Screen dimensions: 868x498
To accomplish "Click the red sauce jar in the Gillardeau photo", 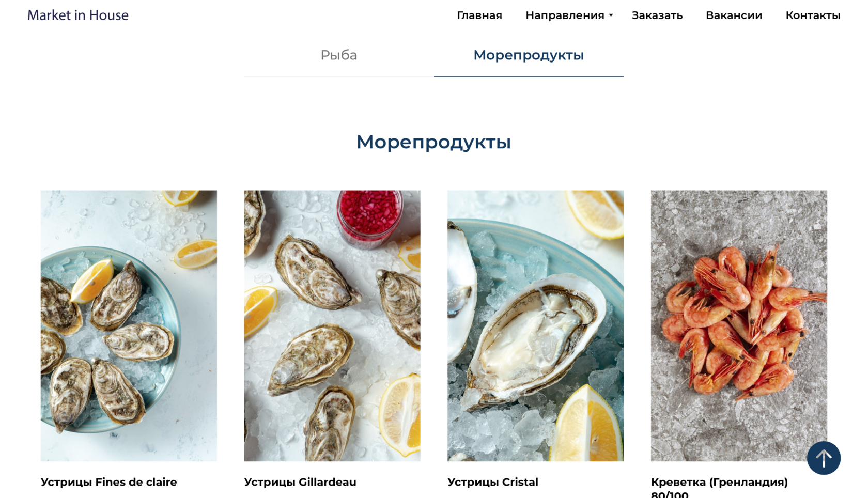I will pos(369,217).
